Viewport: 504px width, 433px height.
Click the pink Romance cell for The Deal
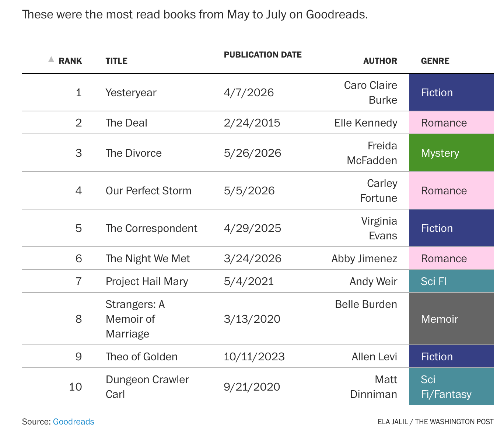(451, 123)
